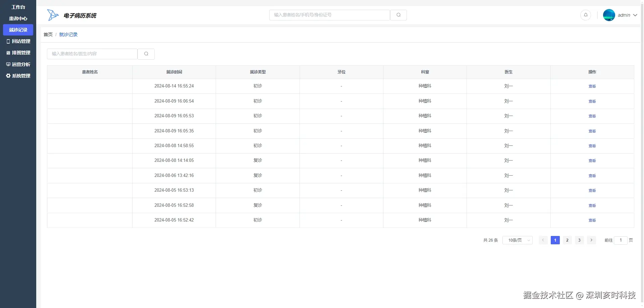Select the 2024-08-08 14:14:05 timestamp cell

[x=174, y=161]
